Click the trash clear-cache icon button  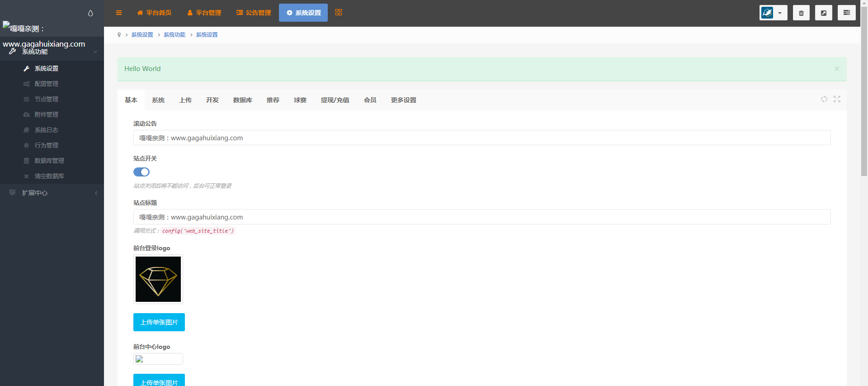tap(801, 13)
